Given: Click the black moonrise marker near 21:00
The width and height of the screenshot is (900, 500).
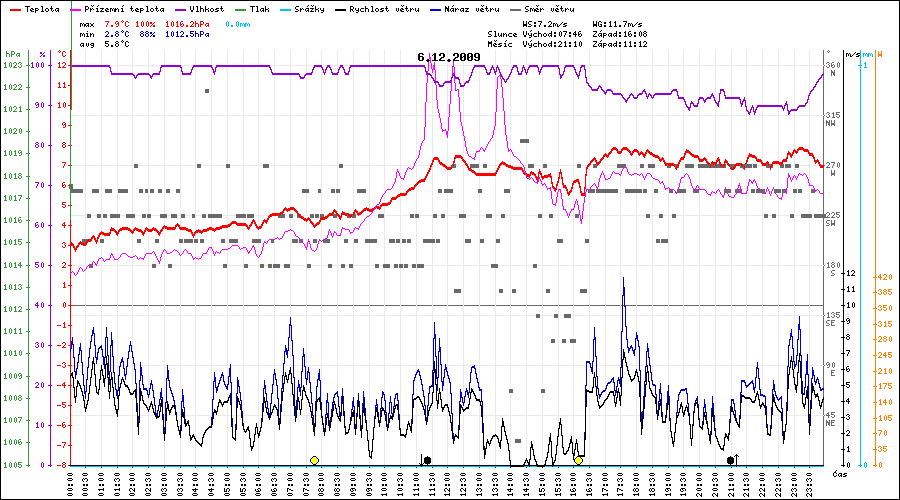Looking at the screenshot, I should tap(731, 460).
